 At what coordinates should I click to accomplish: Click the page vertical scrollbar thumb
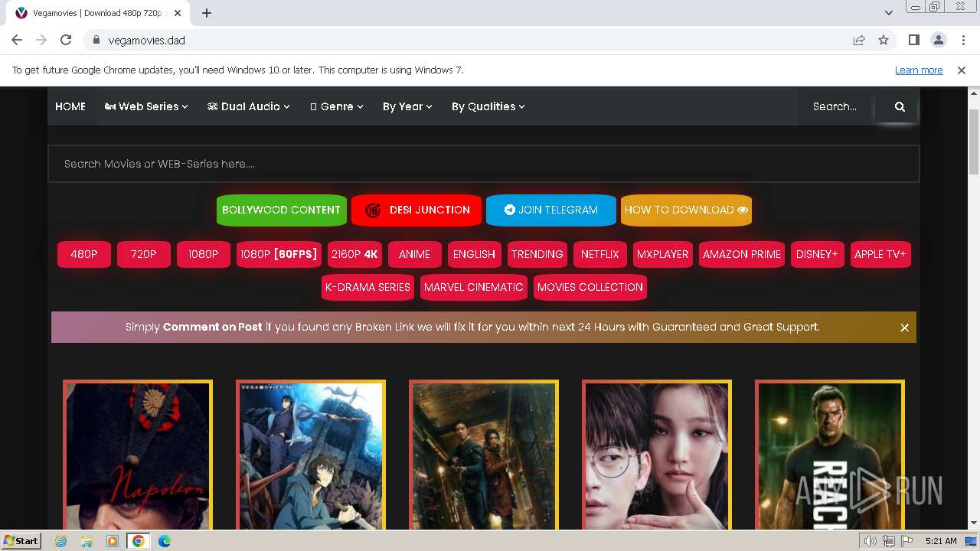tap(973, 142)
